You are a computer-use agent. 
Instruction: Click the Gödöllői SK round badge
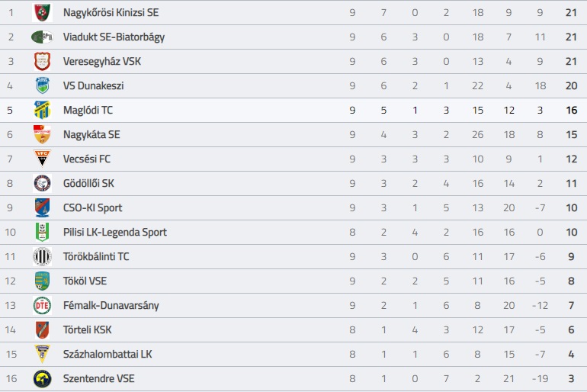tap(42, 183)
